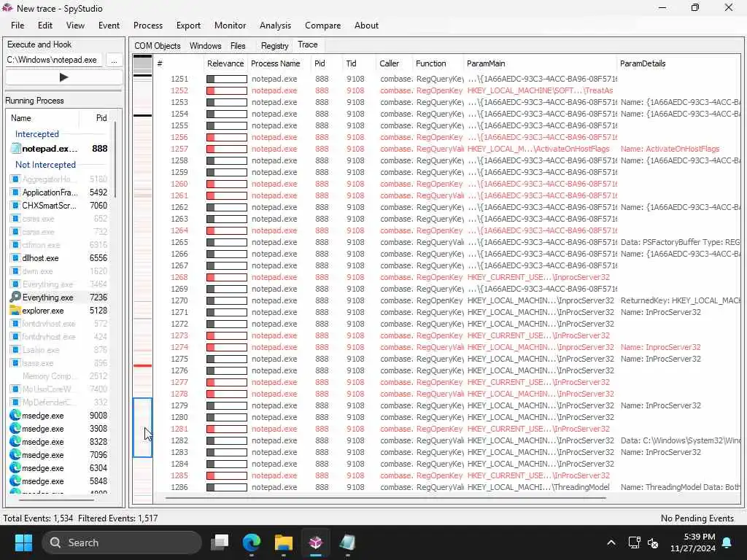Click the blue viewport box in overview strip
Screen dimensions: 747x560
(142, 427)
